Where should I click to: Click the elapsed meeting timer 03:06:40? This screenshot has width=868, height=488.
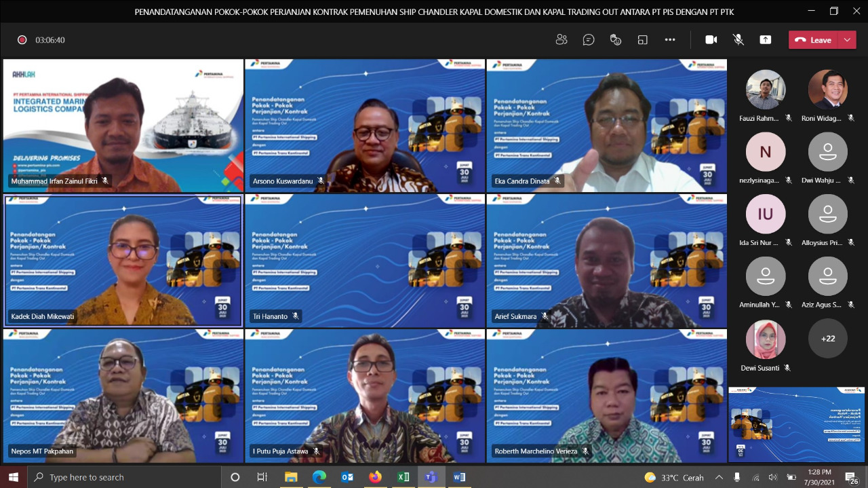(50, 40)
